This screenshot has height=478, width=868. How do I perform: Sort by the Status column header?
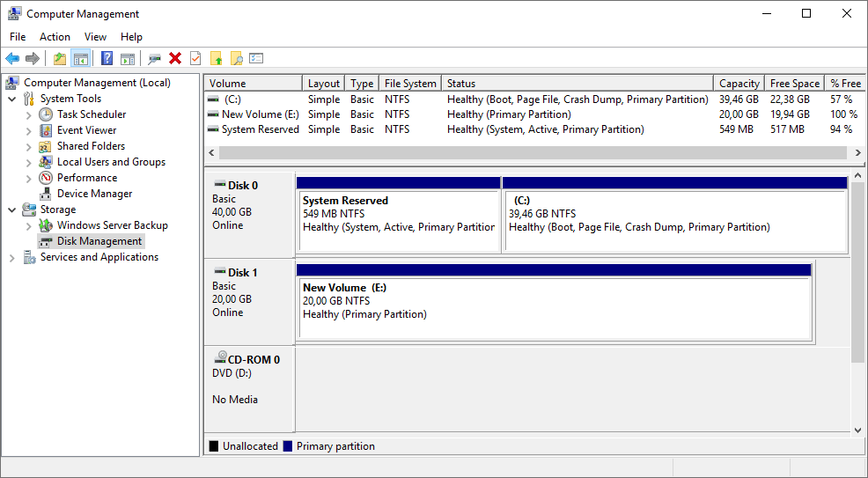coord(577,84)
